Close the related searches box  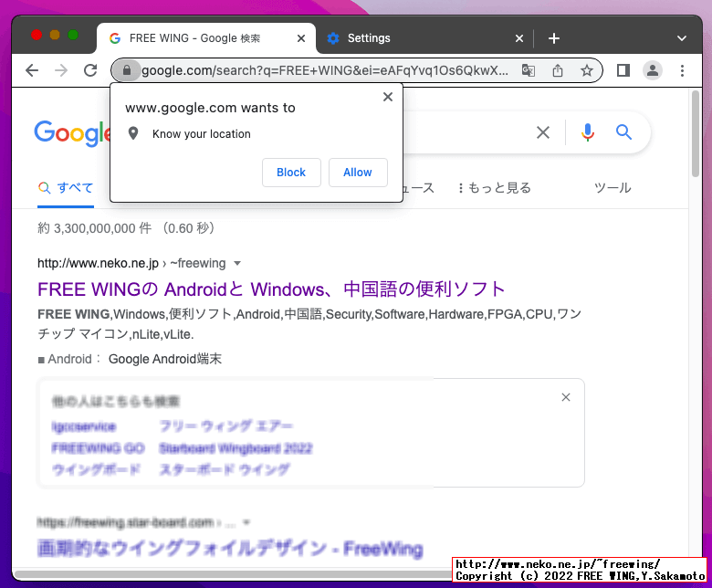[x=566, y=398]
